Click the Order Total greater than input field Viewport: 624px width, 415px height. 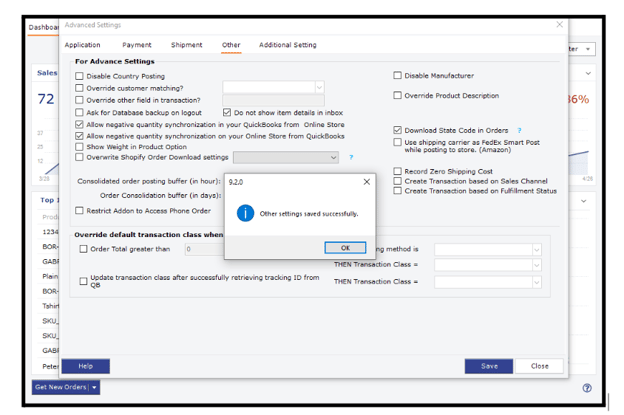200,249
